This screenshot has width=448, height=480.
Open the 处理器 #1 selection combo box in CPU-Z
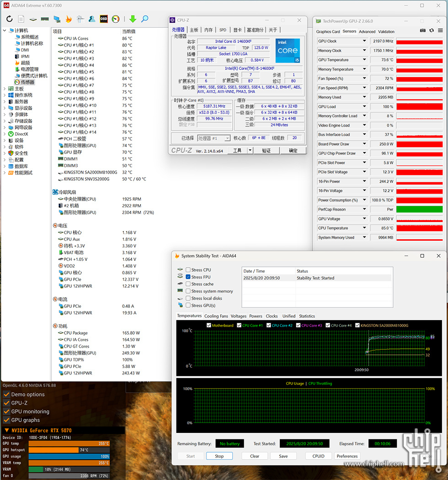(213, 138)
